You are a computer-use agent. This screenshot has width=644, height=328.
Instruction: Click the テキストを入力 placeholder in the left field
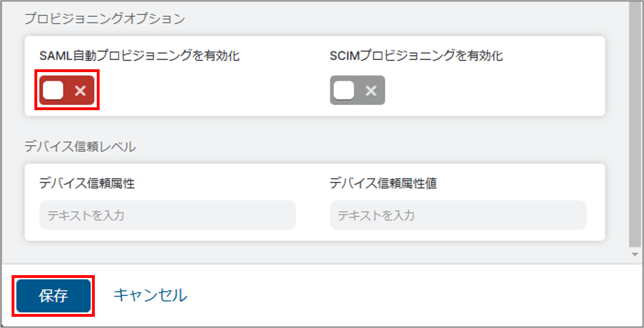pos(86,215)
